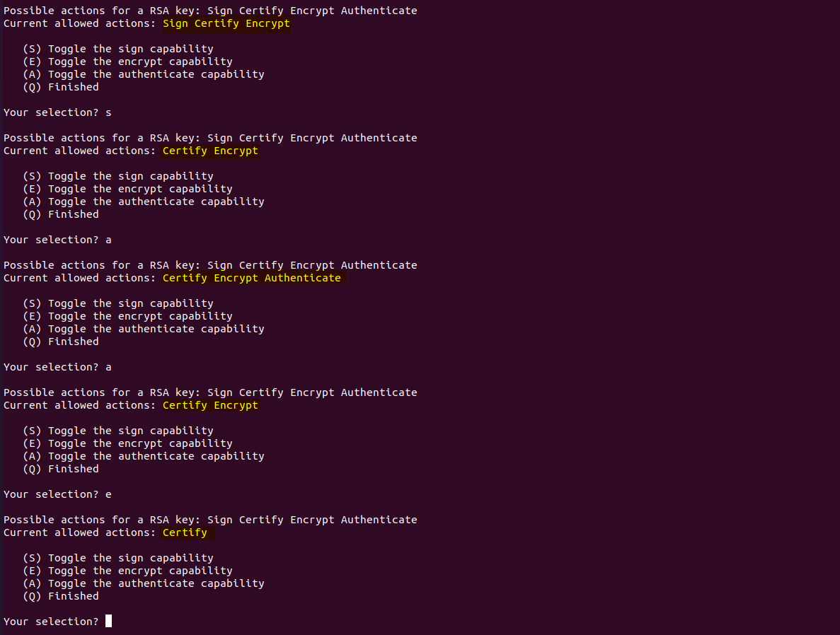
Task: Choose "(Q) Finished" in the topmost menu
Action: point(61,87)
